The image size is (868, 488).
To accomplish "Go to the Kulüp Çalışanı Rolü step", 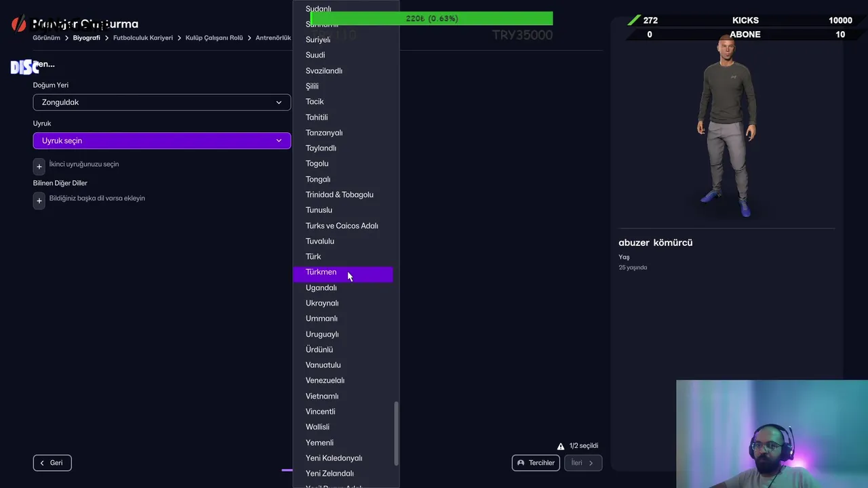I will (214, 38).
